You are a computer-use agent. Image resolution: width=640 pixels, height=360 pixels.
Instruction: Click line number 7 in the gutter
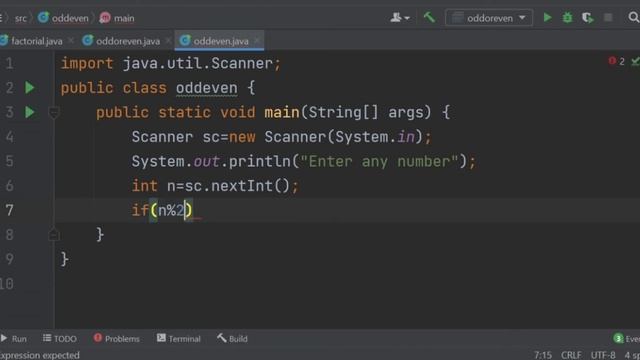tap(9, 210)
